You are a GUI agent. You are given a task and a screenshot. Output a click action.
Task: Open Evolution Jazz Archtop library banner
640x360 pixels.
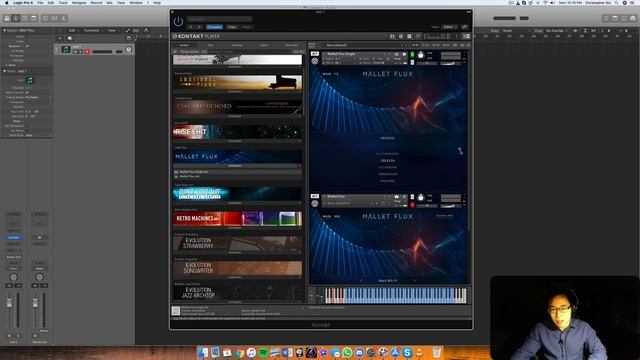click(238, 293)
